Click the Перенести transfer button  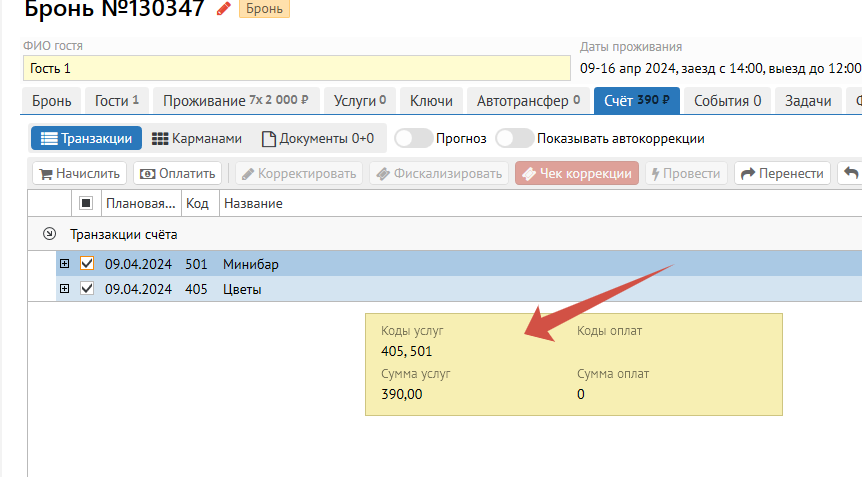(782, 173)
